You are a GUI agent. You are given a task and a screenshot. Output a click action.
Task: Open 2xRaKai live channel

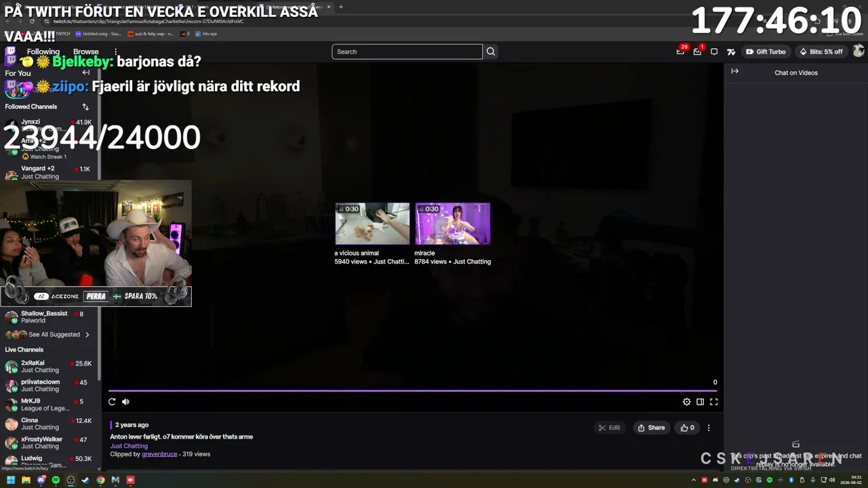(x=50, y=367)
